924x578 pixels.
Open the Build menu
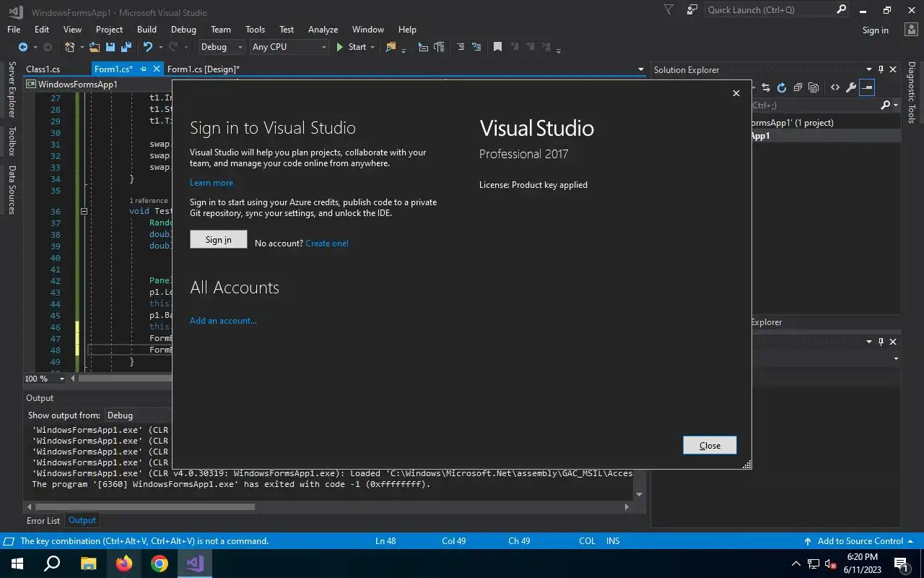[147, 30]
